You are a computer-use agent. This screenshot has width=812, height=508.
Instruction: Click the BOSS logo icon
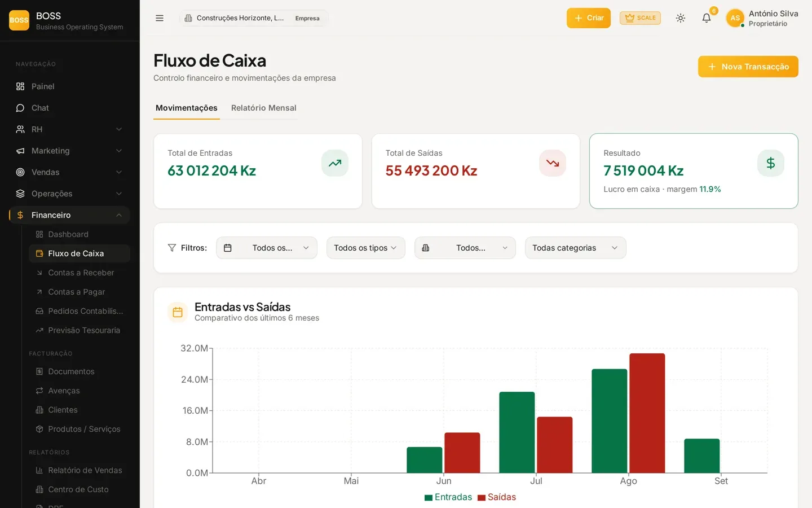pos(19,20)
